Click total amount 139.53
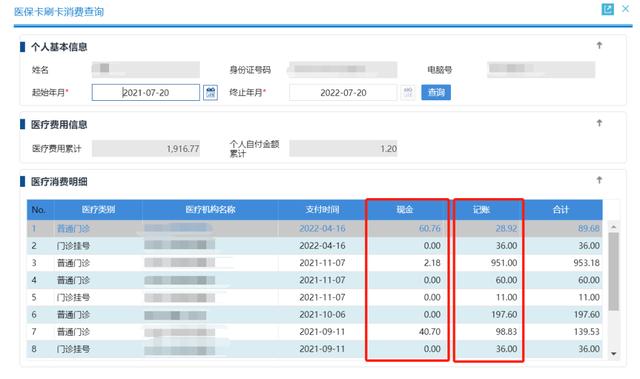The height and width of the screenshot is (379, 640). pyautogui.click(x=587, y=332)
